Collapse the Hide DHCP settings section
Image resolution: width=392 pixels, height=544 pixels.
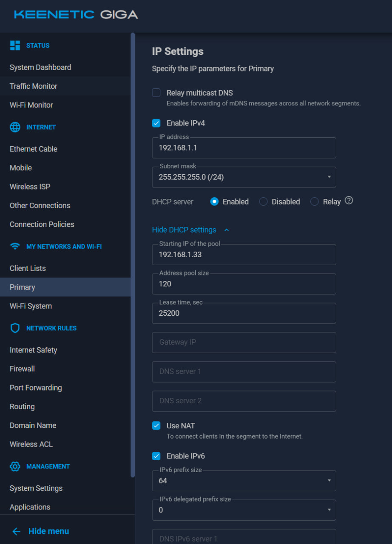tap(190, 230)
